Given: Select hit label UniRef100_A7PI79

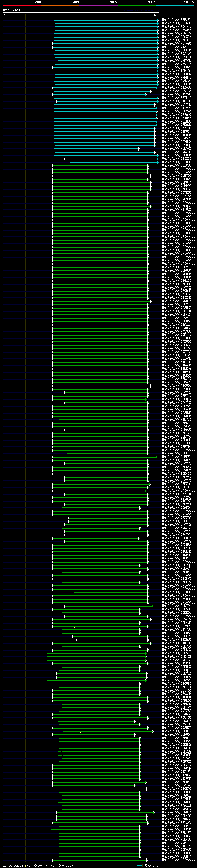Looking at the screenshot, I should coord(177,33).
